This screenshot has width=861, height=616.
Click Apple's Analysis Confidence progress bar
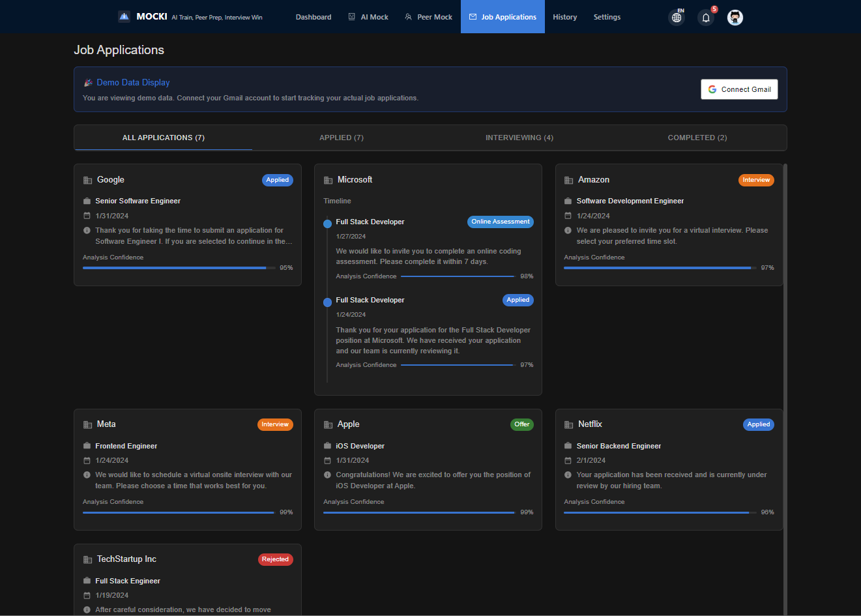(418, 512)
